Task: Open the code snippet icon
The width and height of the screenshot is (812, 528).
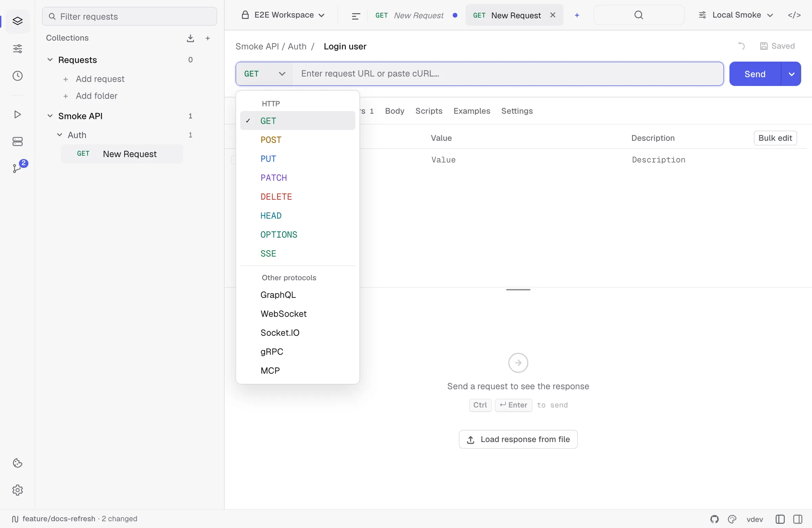Action: (794, 15)
